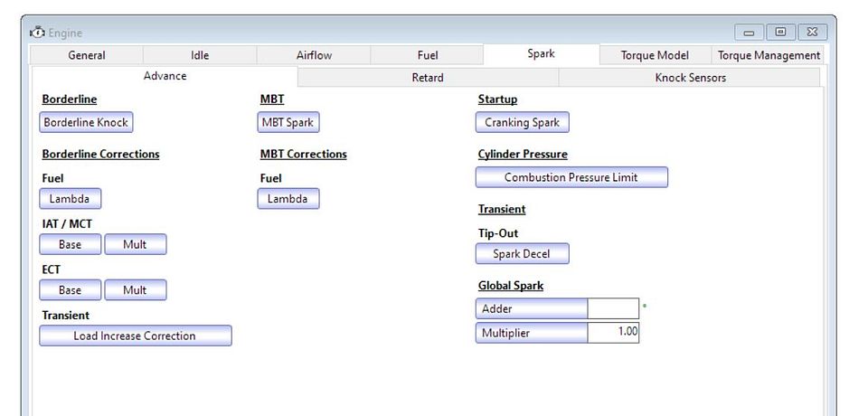868x416 pixels.
Task: Click the Global Spark Multiplier value field
Action: click(613, 333)
